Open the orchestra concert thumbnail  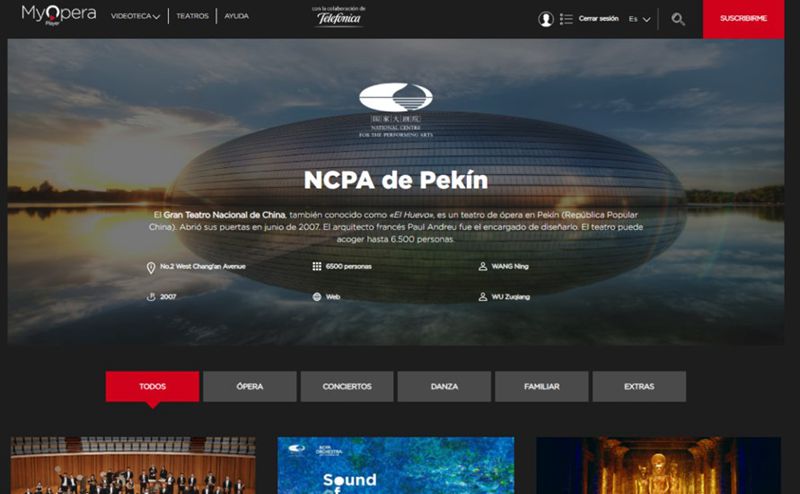click(x=133, y=465)
